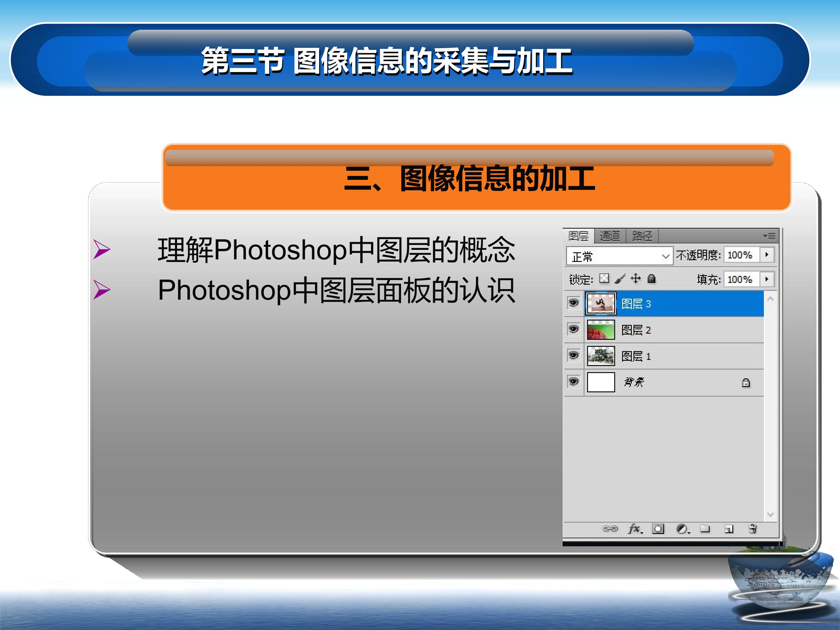
Task: Click the delete layer trash icon
Action: [x=752, y=528]
